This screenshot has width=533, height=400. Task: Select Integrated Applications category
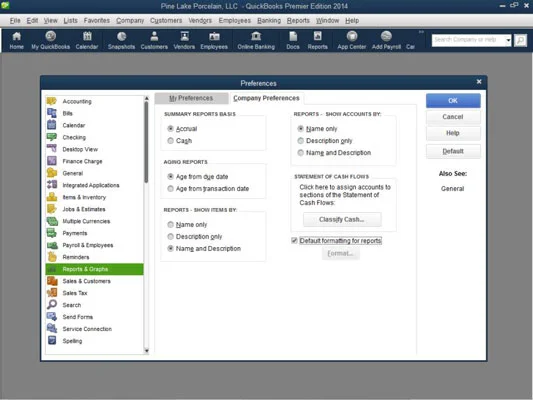[94, 185]
